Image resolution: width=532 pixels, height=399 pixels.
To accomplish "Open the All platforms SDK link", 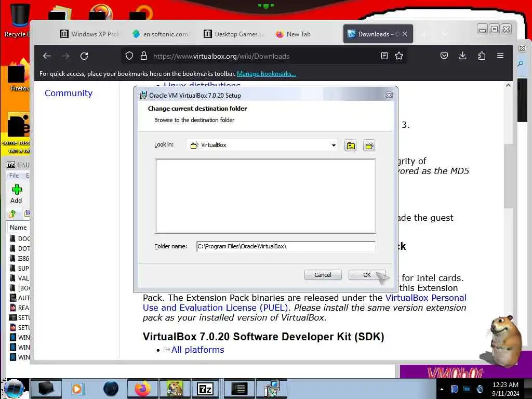I will pos(197,350).
